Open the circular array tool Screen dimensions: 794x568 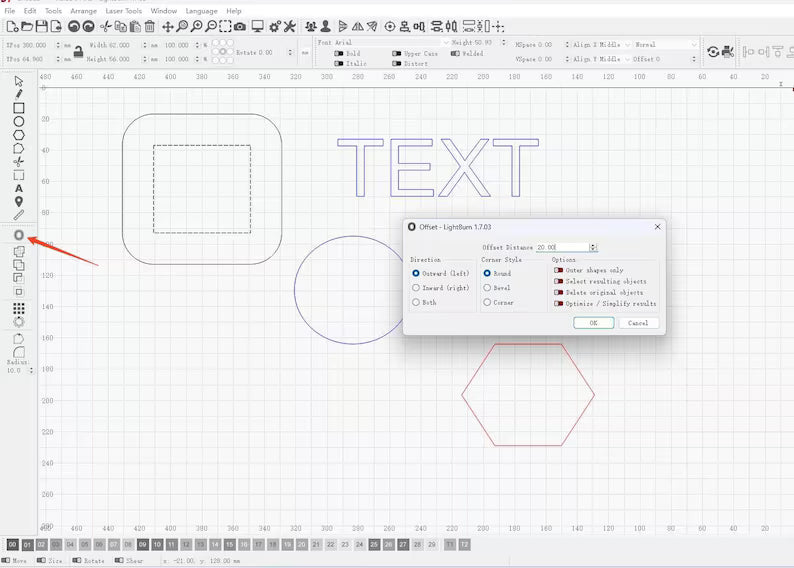[19, 322]
